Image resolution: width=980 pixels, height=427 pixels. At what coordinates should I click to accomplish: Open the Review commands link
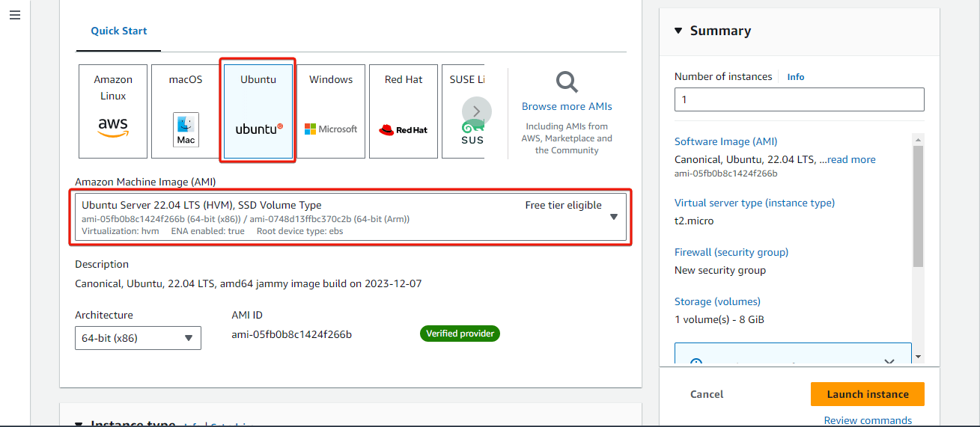point(868,420)
